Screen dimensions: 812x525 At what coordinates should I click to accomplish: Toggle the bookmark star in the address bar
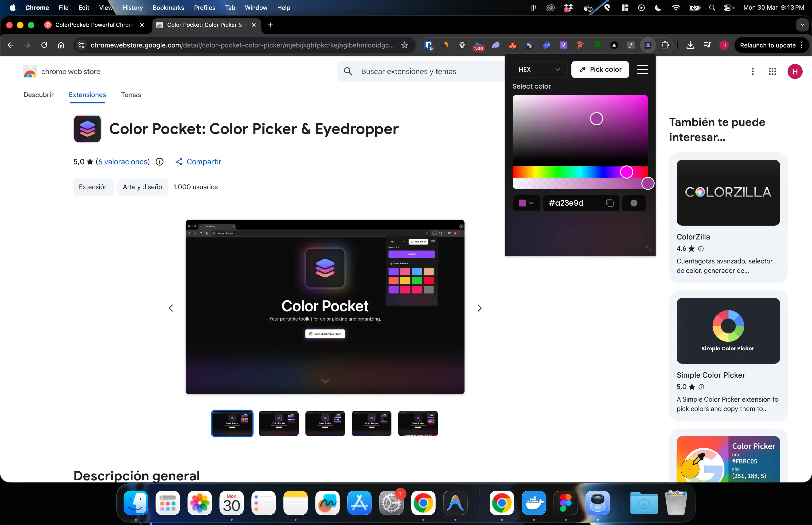tap(405, 45)
